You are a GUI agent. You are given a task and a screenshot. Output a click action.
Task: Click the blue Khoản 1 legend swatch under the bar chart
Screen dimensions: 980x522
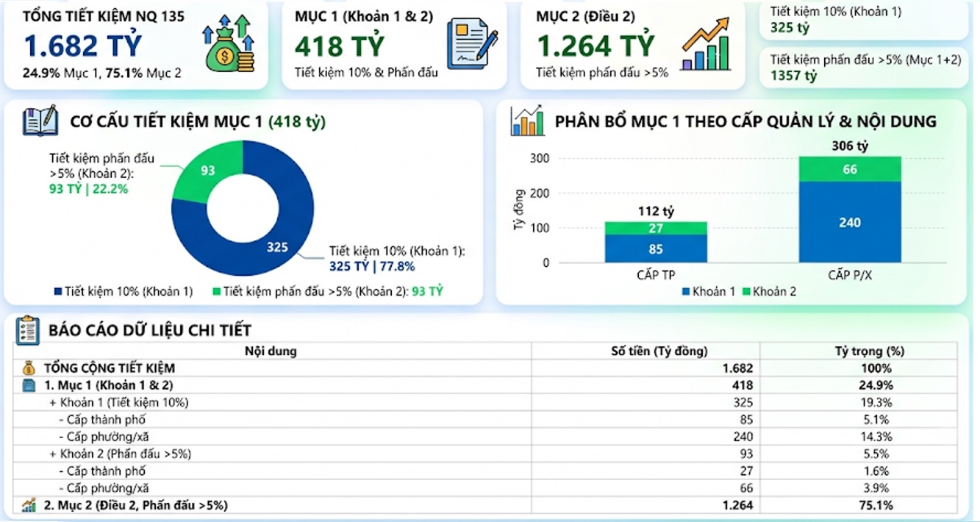tap(686, 292)
